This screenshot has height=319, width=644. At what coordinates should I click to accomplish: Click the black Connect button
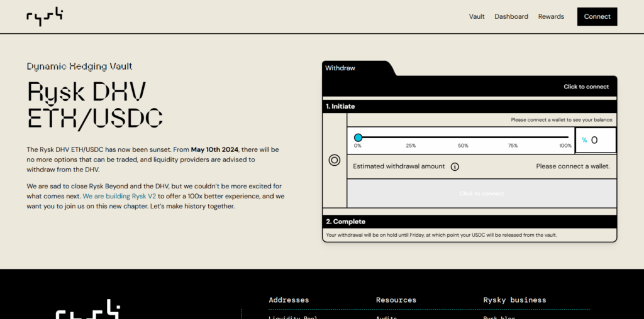point(597,16)
